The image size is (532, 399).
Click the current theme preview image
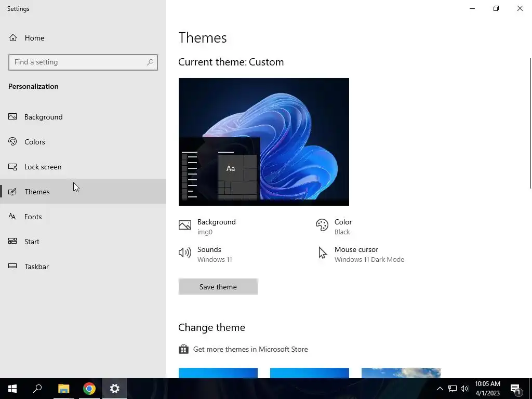[263, 142]
